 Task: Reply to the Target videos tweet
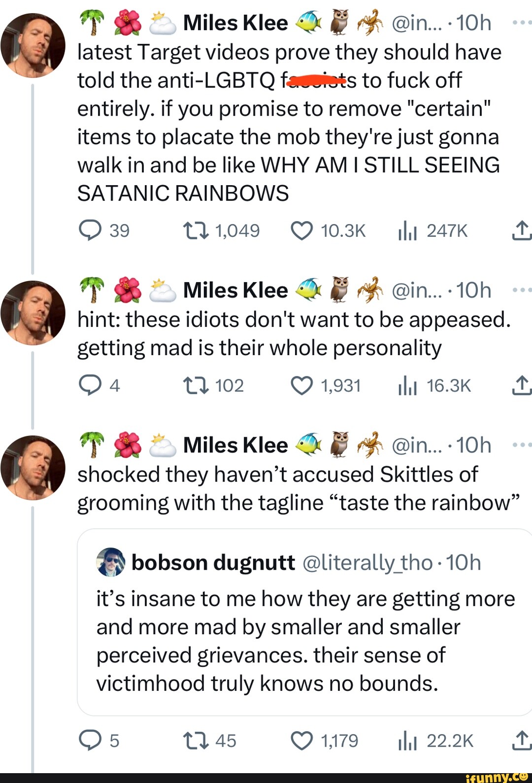coord(90,230)
